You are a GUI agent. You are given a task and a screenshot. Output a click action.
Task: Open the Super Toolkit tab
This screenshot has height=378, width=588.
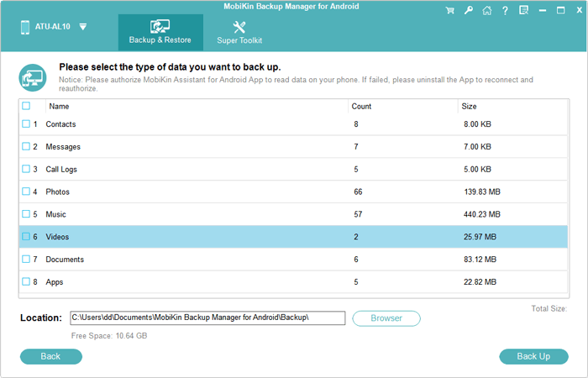pos(239,32)
